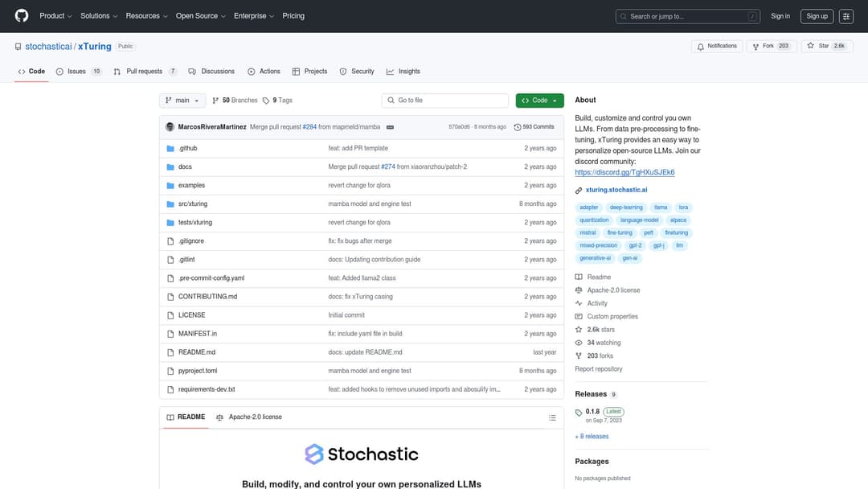The width and height of the screenshot is (868, 489).
Task: Open the main branch selector
Action: 182,101
